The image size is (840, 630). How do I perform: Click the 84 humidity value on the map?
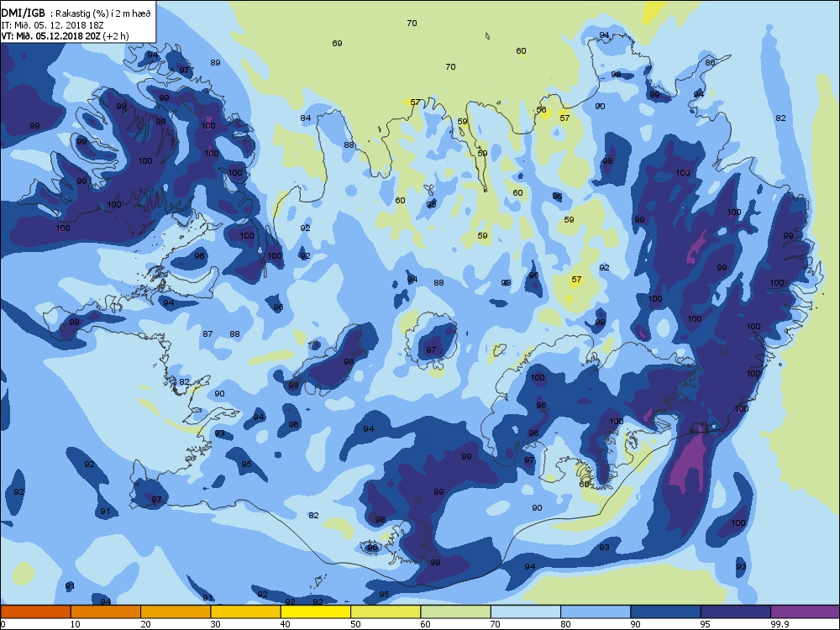[306, 118]
